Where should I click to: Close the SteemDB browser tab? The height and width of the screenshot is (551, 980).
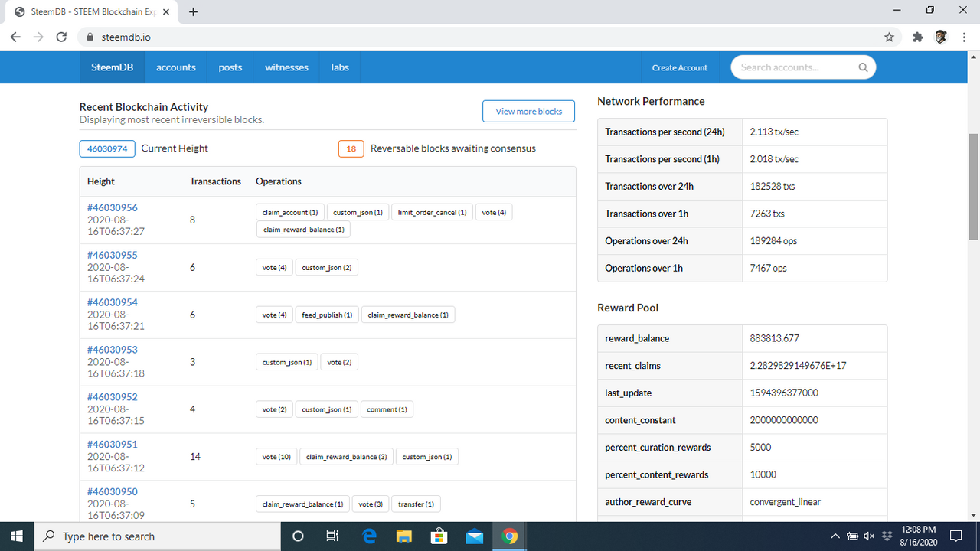click(x=166, y=12)
